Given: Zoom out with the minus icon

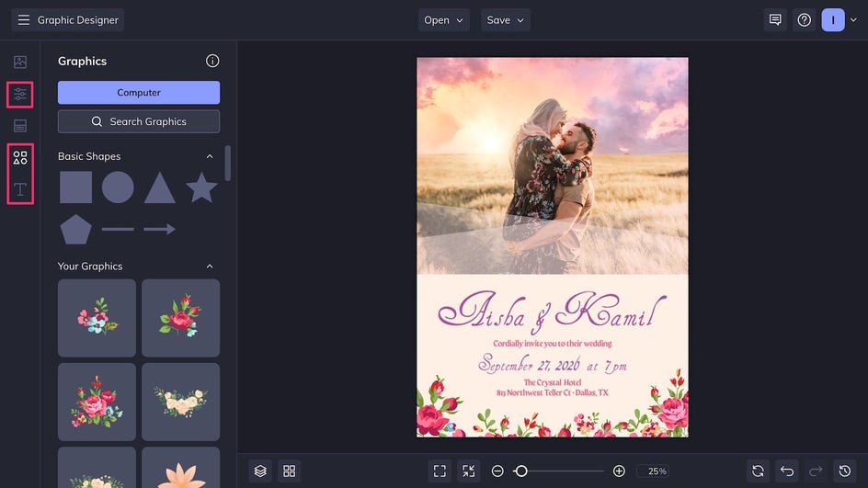Looking at the screenshot, I should (x=497, y=471).
